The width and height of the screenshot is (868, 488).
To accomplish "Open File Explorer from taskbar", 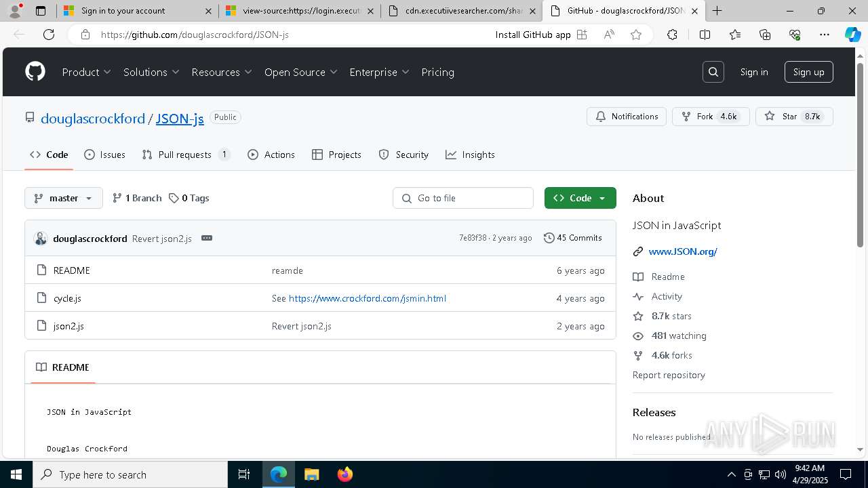I will pos(311,474).
